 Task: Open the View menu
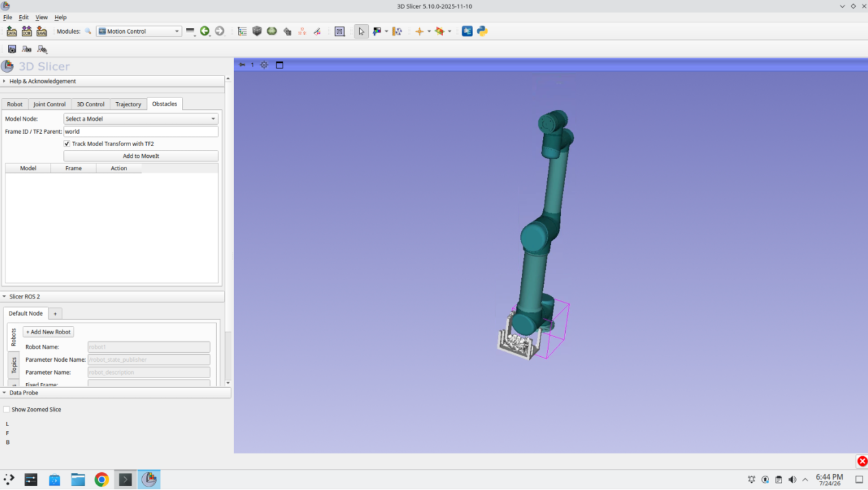[41, 17]
